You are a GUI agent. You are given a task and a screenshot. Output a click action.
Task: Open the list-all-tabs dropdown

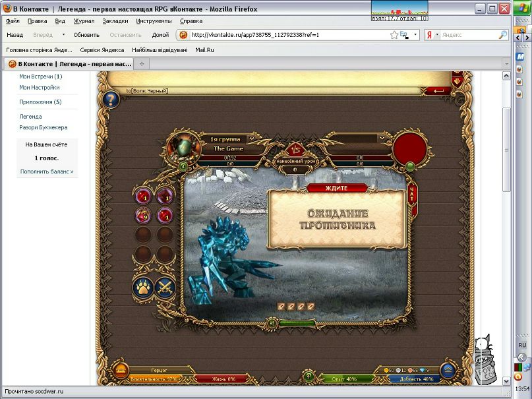[x=506, y=64]
